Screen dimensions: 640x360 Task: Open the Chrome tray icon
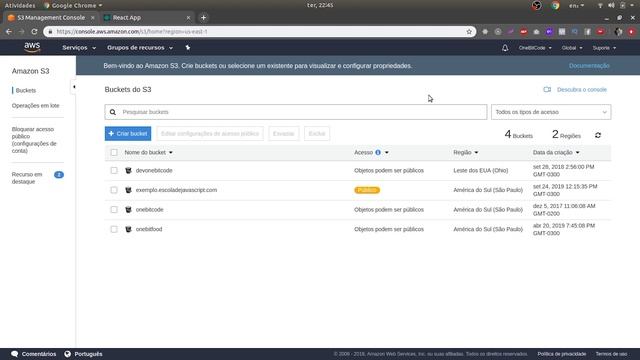(555, 5)
